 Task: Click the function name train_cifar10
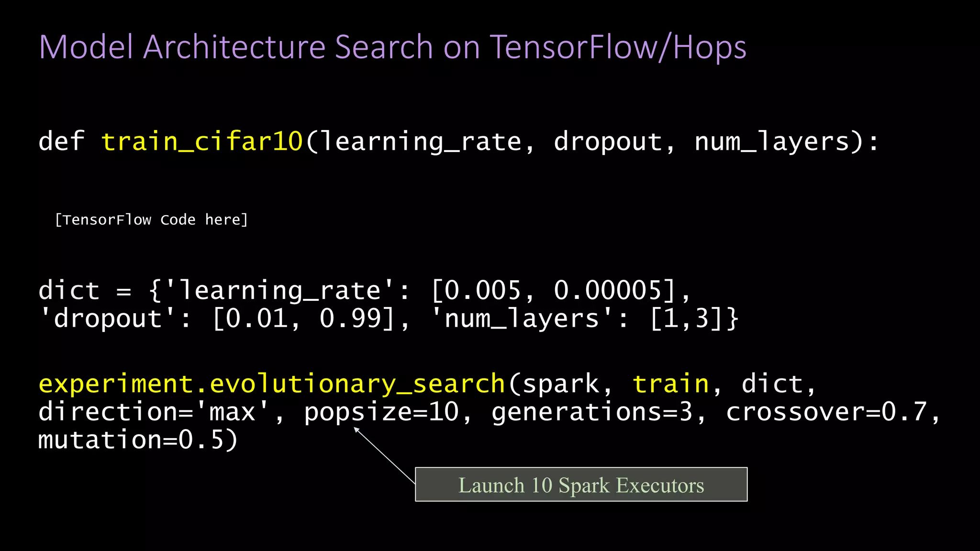202,142
